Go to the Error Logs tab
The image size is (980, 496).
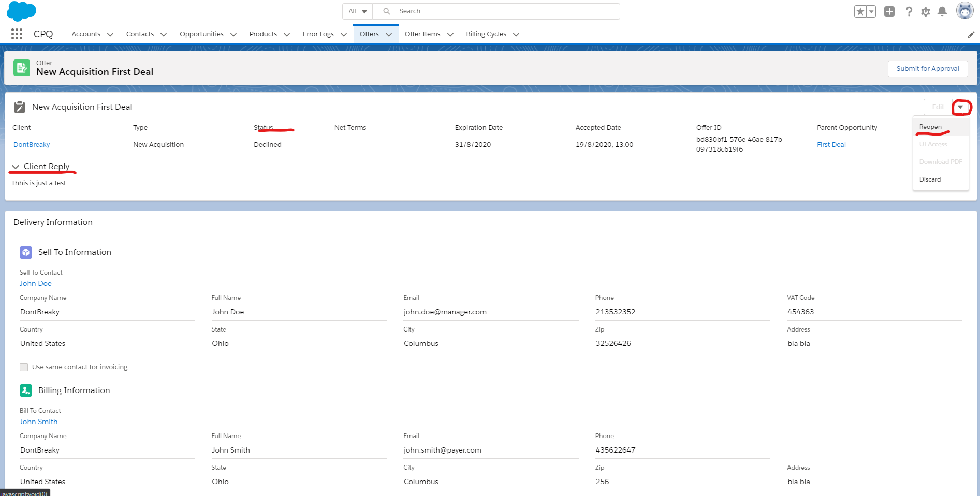(x=318, y=34)
